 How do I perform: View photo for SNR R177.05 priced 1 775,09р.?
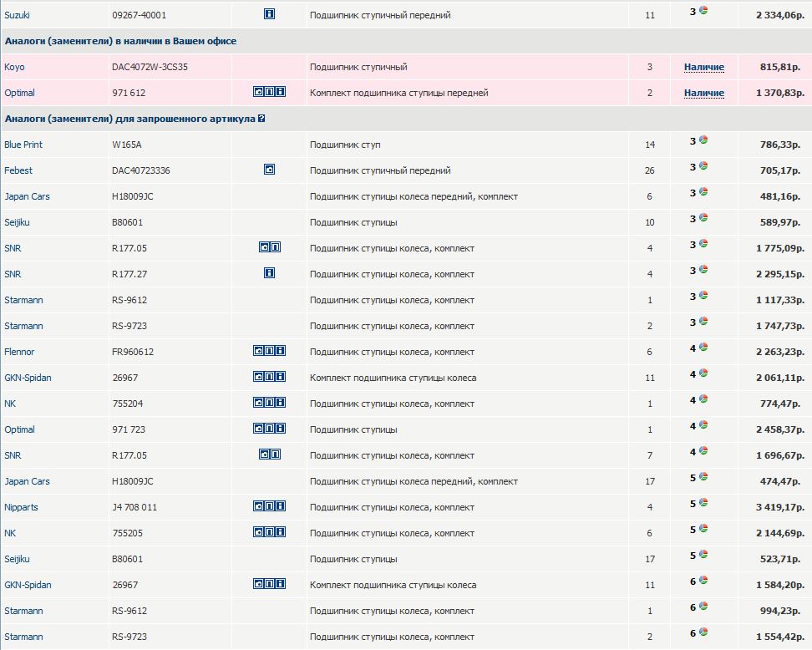coord(264,247)
